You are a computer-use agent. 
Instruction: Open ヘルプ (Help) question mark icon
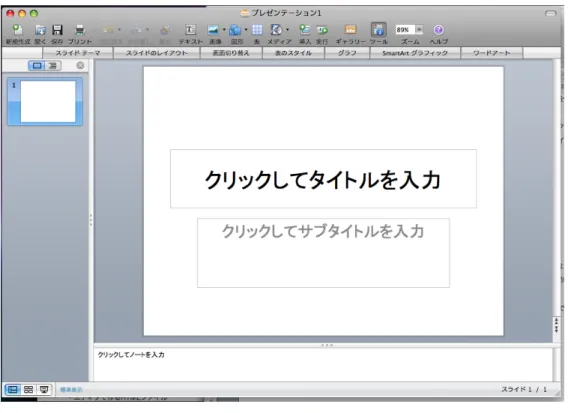(438, 30)
